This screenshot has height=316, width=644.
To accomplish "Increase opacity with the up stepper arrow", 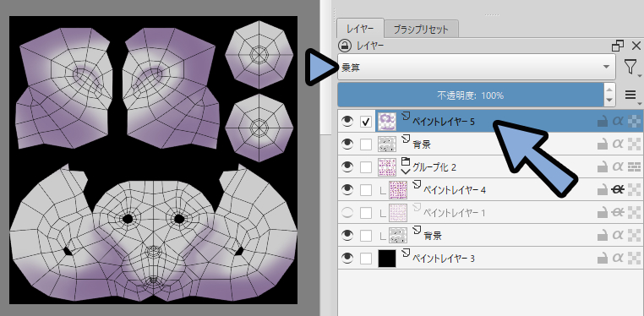I will 609,90.
